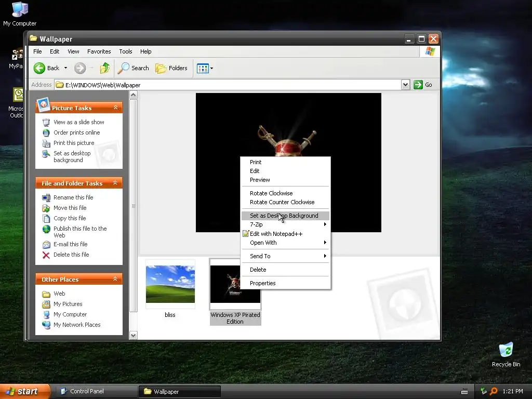
Task: Select the bliss wallpaper thumbnail
Action: pyautogui.click(x=170, y=284)
